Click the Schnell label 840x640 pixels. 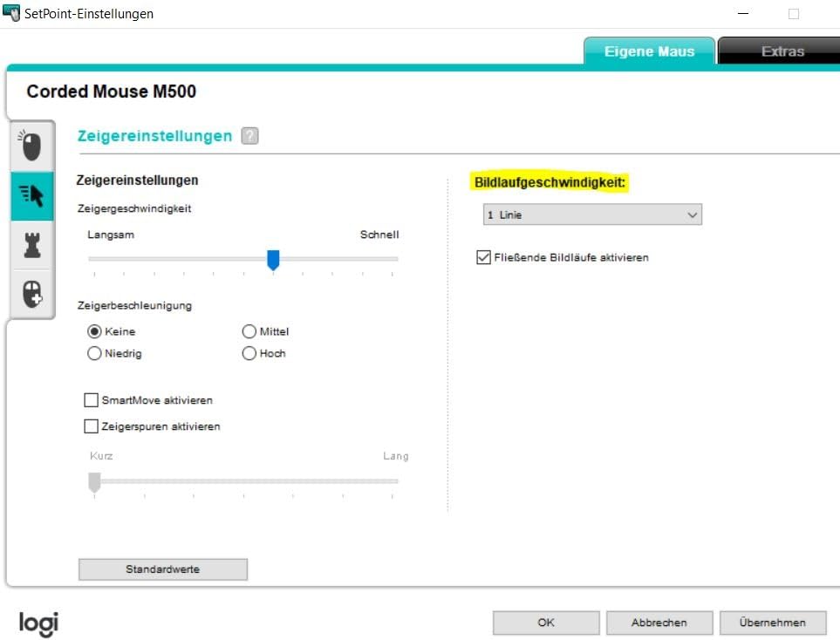[x=379, y=235]
